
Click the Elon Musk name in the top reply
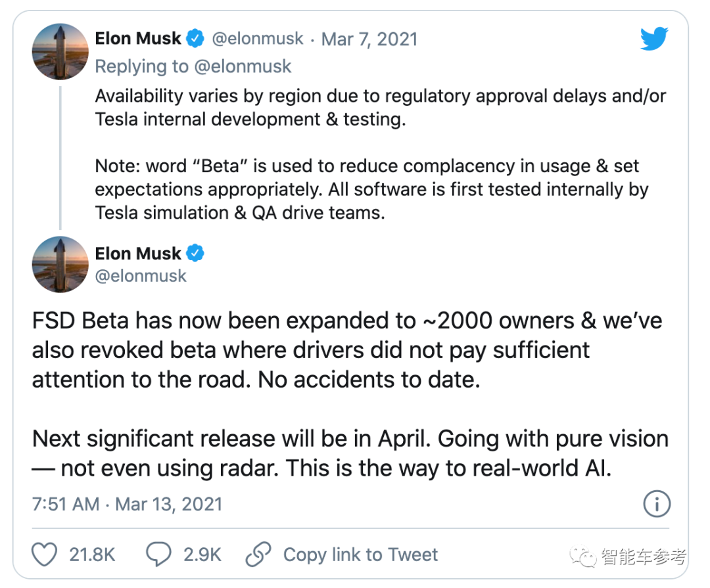click(138, 39)
